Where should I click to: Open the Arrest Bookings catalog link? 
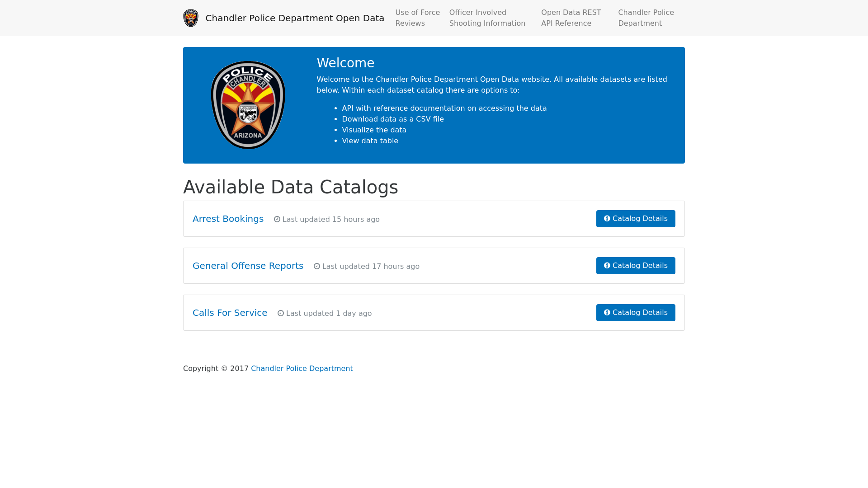(228, 219)
